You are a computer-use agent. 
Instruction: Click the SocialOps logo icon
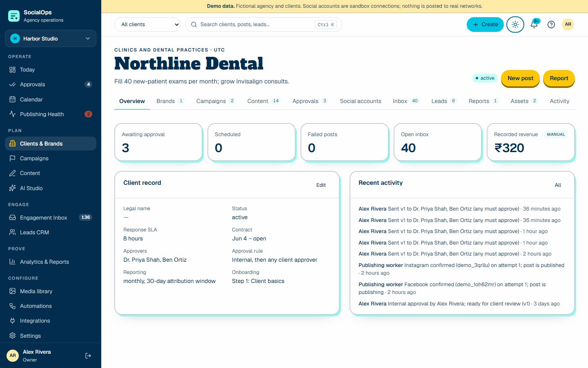(x=14, y=16)
